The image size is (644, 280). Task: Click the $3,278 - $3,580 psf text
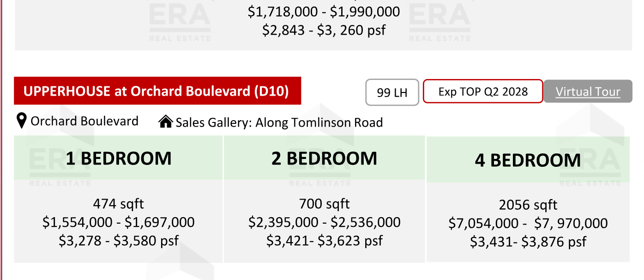[x=119, y=241]
